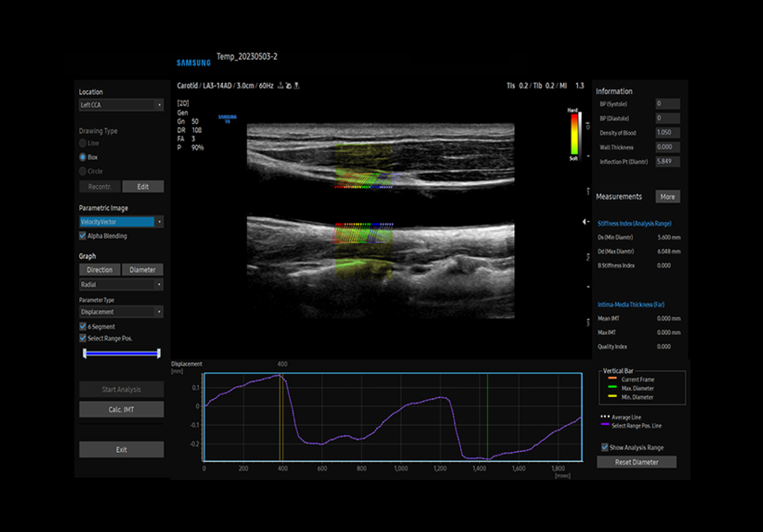Click the last status icon in header
Viewport: 763px width, 532px height.
pos(296,86)
